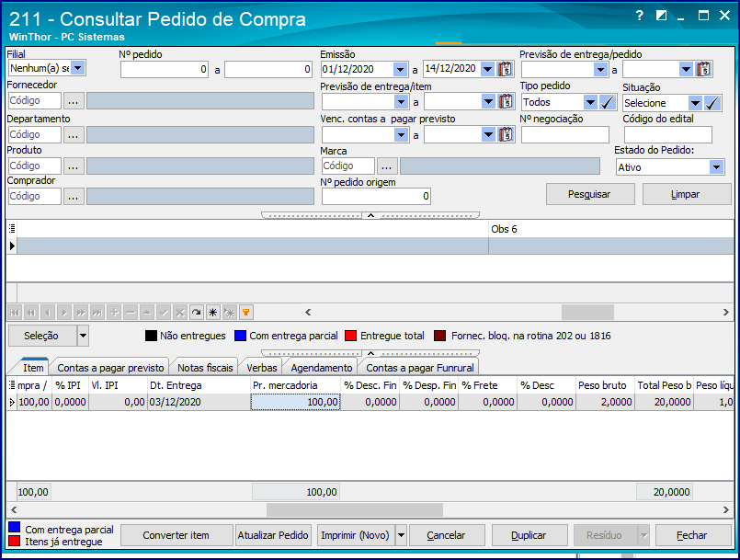Click the help question mark icon

640,16
